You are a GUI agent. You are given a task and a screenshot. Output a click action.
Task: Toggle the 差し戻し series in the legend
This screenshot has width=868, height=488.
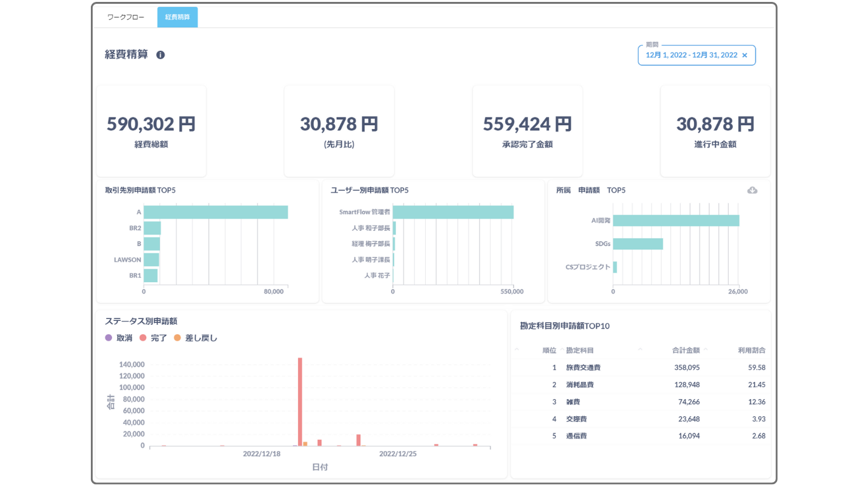196,338
